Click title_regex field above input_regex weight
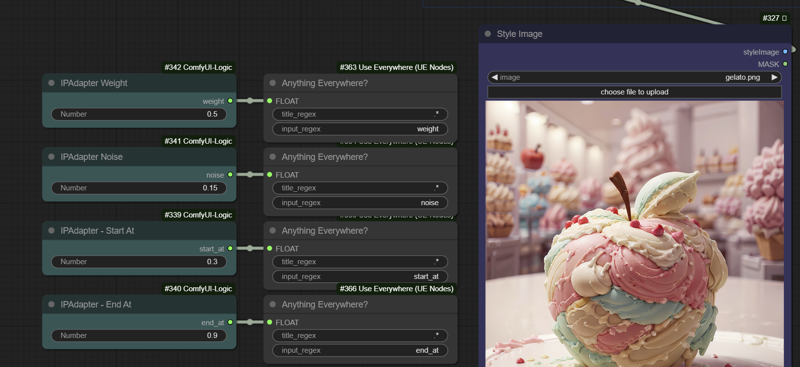The height and width of the screenshot is (367, 800). pos(360,114)
